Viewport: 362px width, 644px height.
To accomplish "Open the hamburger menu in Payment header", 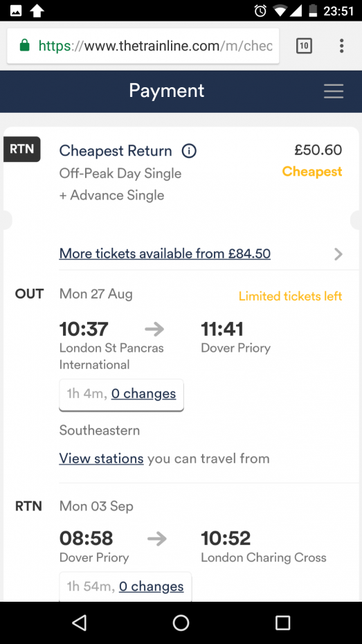I will pos(333,91).
